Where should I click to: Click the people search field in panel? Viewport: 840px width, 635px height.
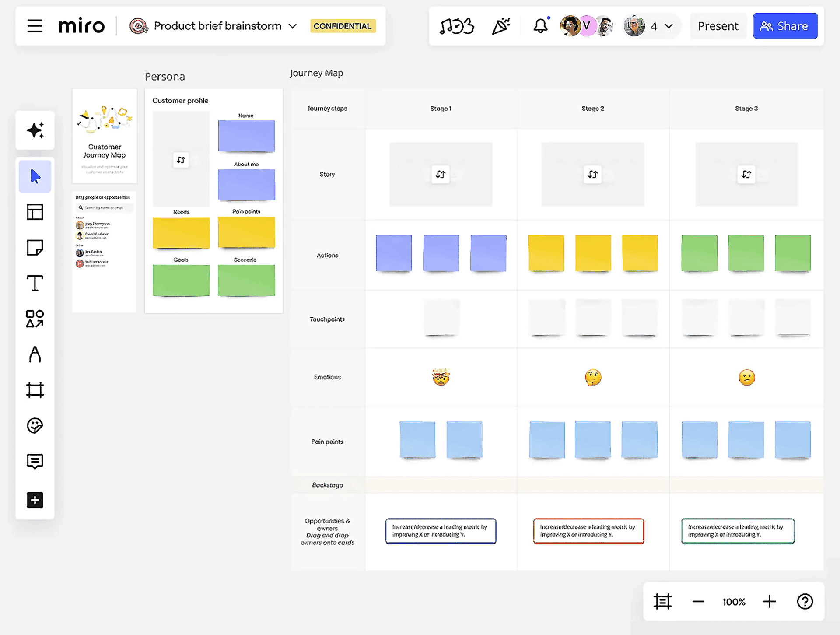105,208
